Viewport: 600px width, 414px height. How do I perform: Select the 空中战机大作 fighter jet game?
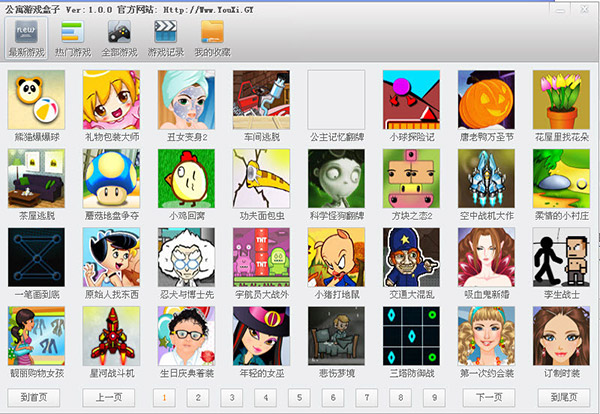pyautogui.click(x=486, y=178)
